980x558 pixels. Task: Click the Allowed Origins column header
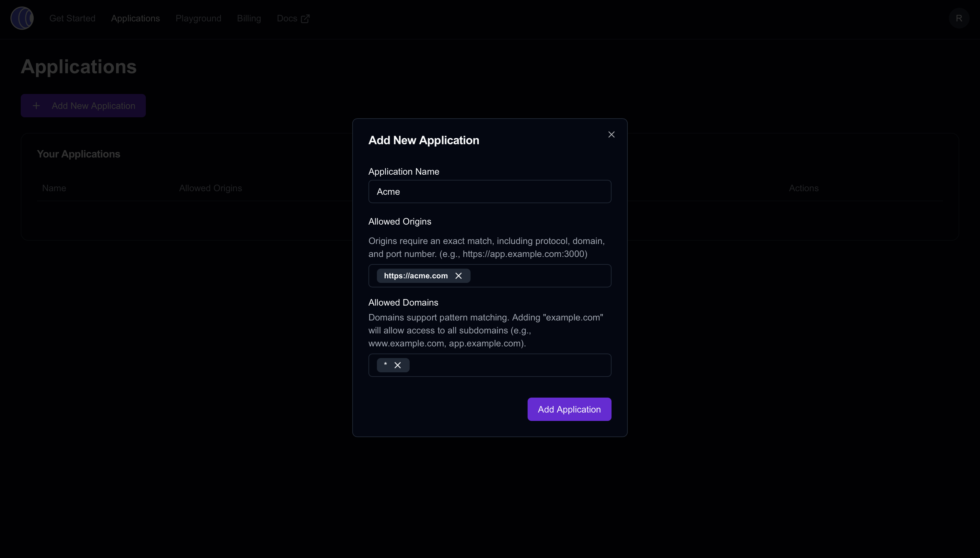210,188
